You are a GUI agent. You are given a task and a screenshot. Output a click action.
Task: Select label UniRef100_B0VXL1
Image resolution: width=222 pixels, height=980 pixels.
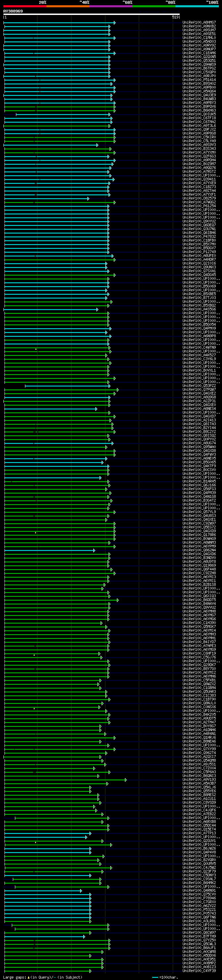pos(199,370)
